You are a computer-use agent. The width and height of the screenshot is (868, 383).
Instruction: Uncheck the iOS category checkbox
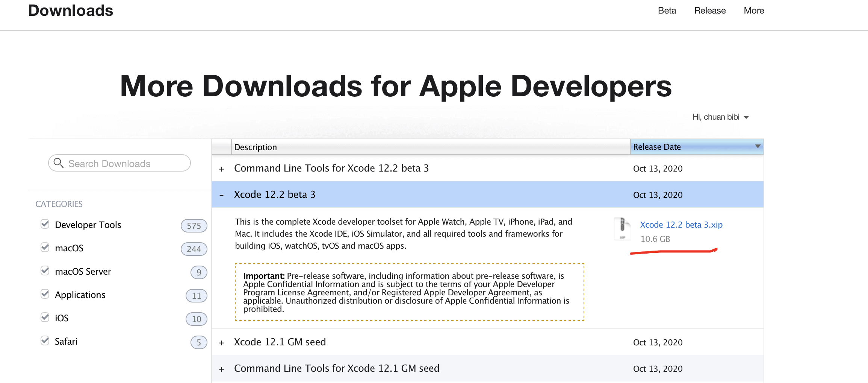[45, 318]
